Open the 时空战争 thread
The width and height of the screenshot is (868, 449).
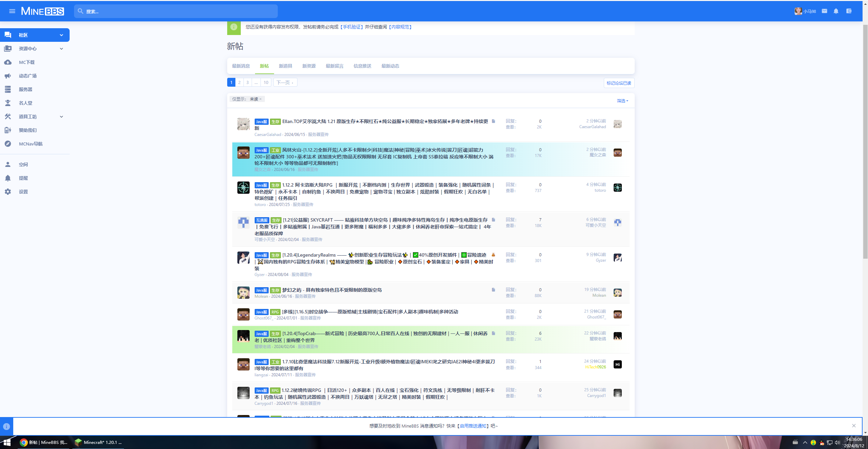click(370, 312)
